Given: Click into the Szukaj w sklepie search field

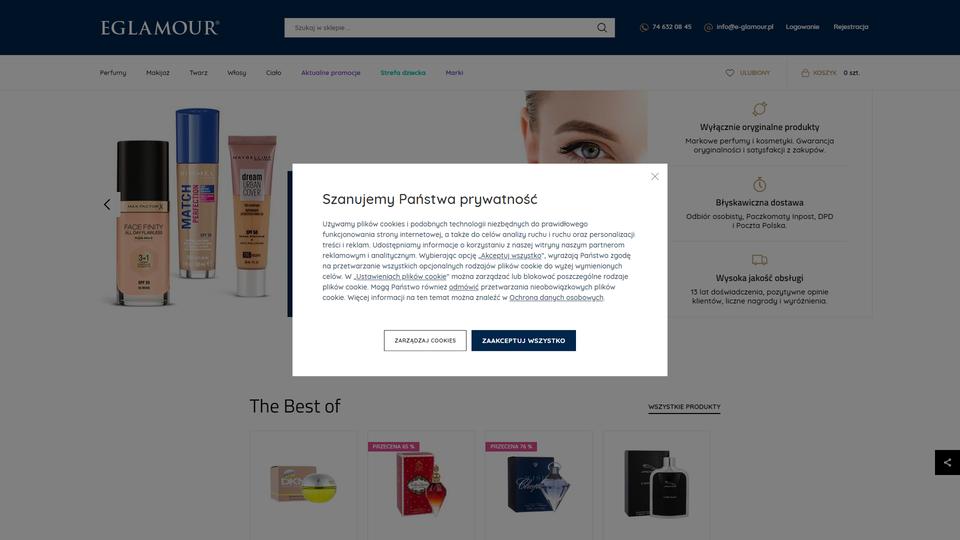Looking at the screenshot, I should coord(441,28).
